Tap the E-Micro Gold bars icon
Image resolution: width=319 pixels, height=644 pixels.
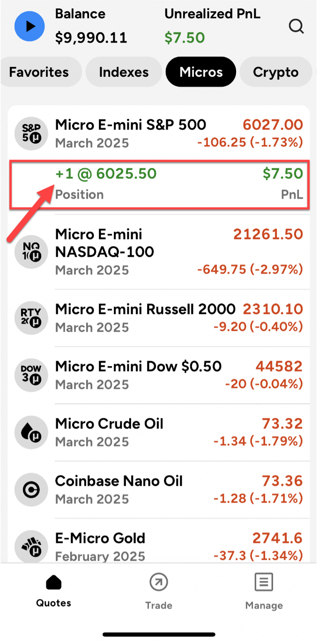(x=31, y=546)
